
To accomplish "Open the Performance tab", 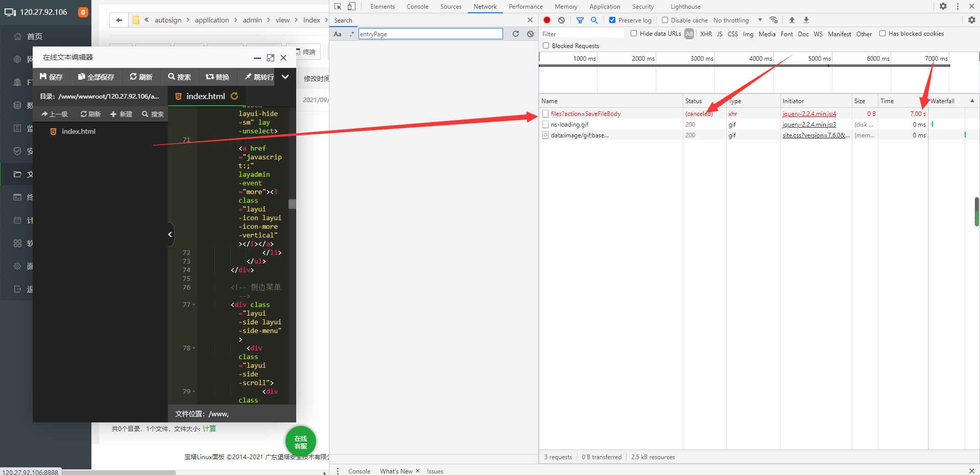I will click(525, 7).
